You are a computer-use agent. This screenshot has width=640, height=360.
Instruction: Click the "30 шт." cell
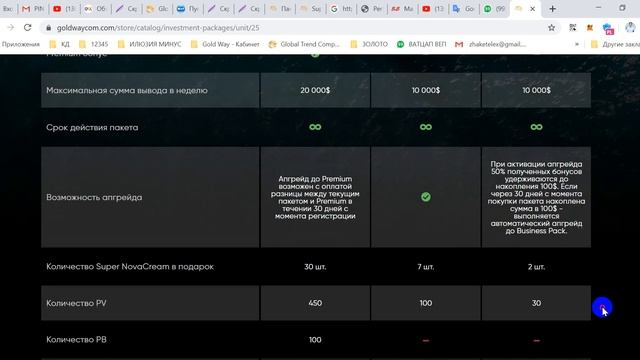click(315, 267)
